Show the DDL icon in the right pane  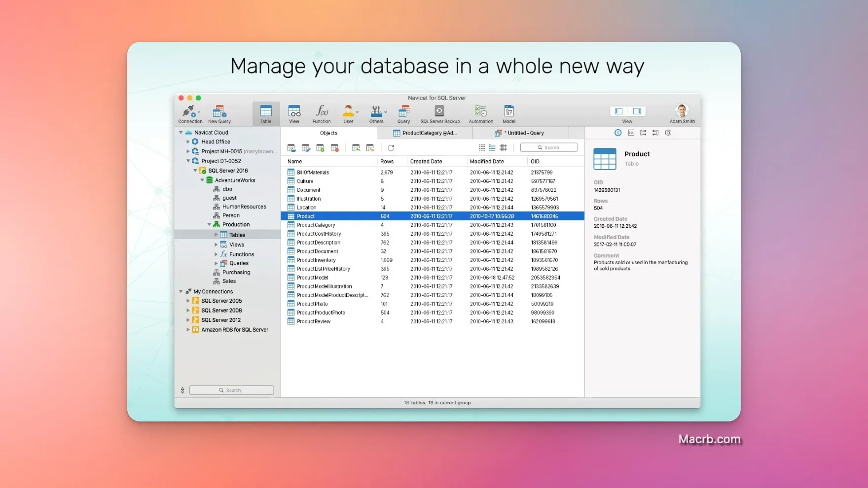click(x=631, y=133)
